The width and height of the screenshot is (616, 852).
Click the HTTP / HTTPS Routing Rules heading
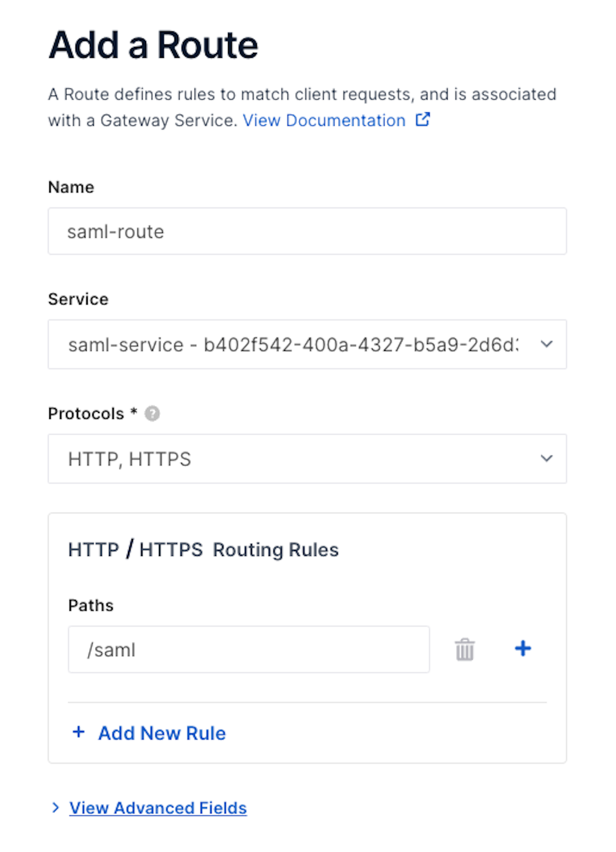[203, 550]
